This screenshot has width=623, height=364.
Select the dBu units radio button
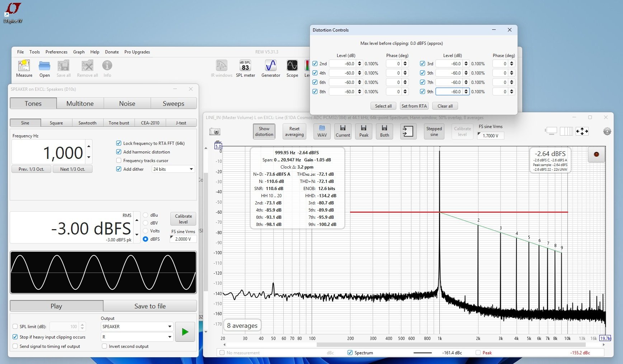click(x=146, y=215)
